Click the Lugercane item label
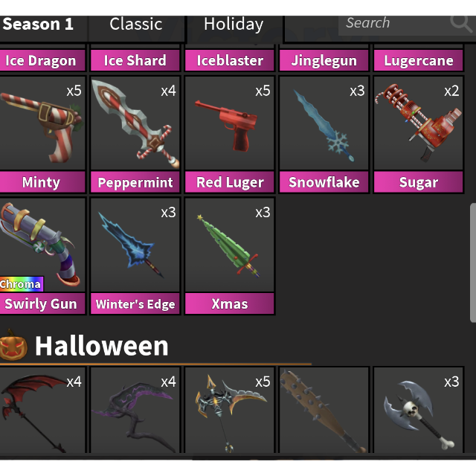The width and height of the screenshot is (476, 476). coord(418,61)
